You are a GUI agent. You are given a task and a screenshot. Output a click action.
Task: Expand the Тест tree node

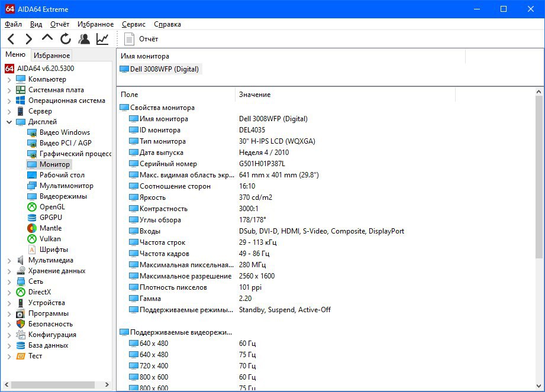(9, 357)
